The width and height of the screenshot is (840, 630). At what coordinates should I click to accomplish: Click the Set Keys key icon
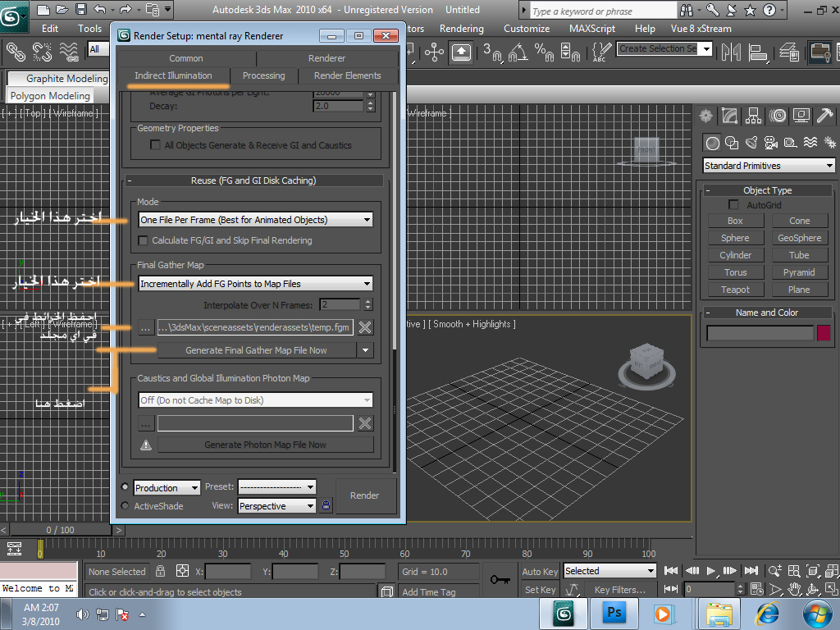click(x=500, y=580)
